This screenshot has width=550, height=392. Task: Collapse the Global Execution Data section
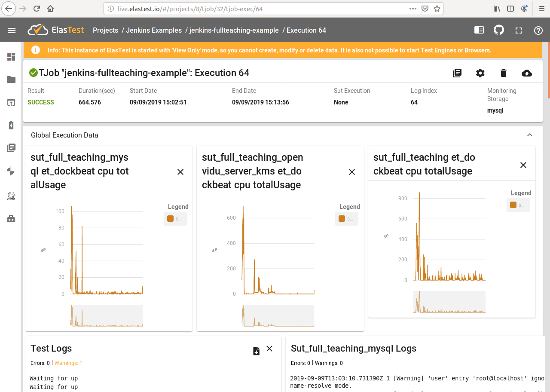click(530, 135)
